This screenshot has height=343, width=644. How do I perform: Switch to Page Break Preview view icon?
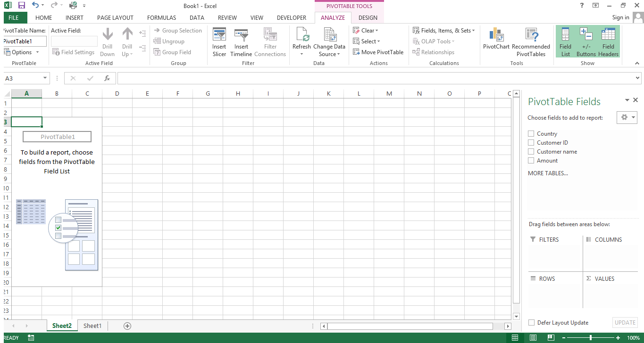click(x=550, y=338)
